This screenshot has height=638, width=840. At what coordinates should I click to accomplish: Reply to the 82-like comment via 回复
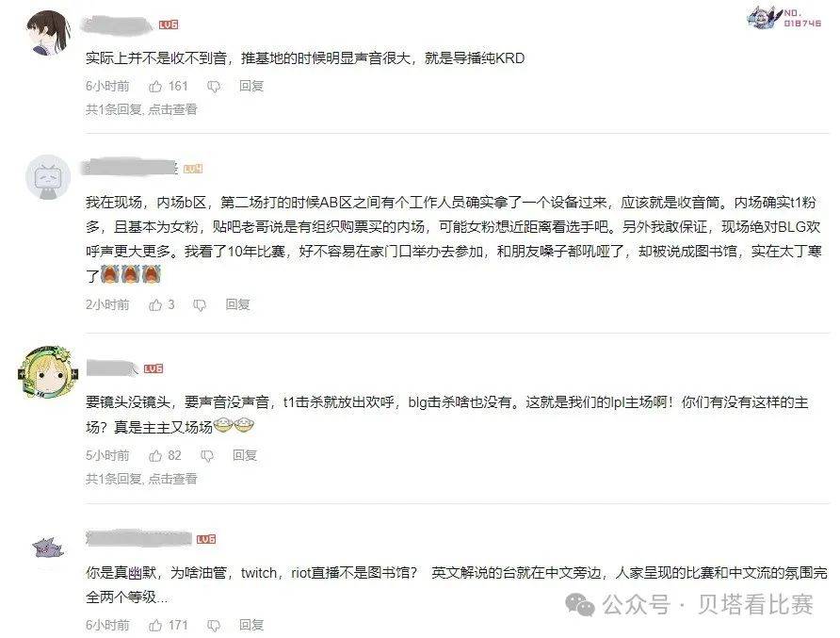click(244, 455)
